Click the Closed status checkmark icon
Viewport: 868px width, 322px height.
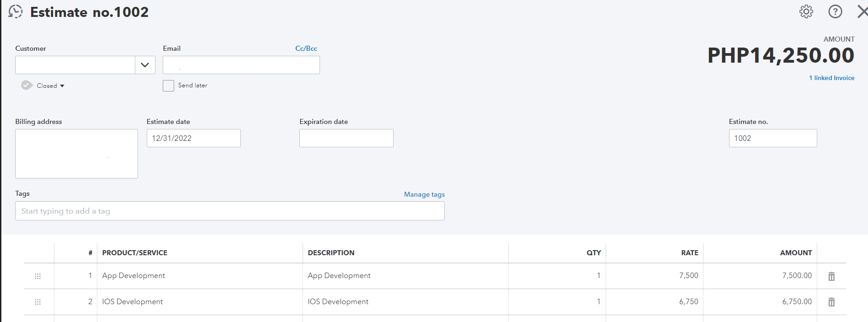pyautogui.click(x=27, y=86)
